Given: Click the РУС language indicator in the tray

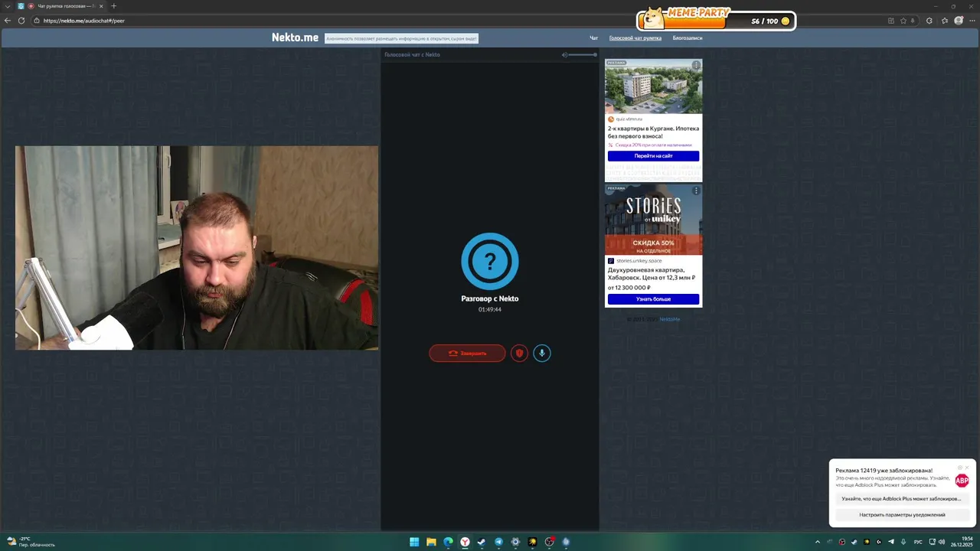Looking at the screenshot, I should pyautogui.click(x=918, y=542).
